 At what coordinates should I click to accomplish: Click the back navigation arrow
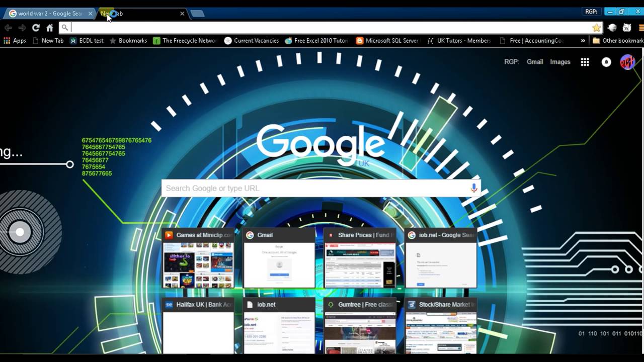8,28
